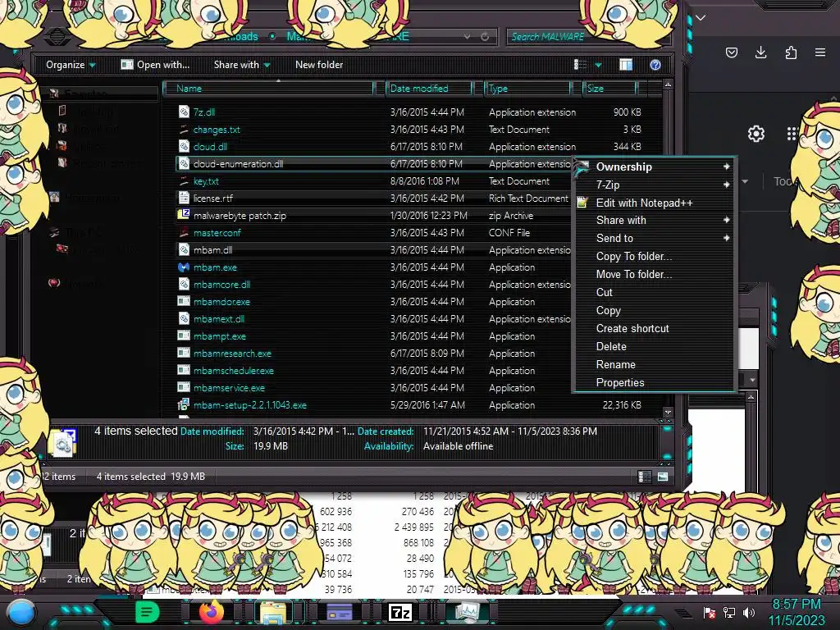Screen dimensions: 840x630
Task: Click the taskbar clock 8:57 PM
Action: 797,604
